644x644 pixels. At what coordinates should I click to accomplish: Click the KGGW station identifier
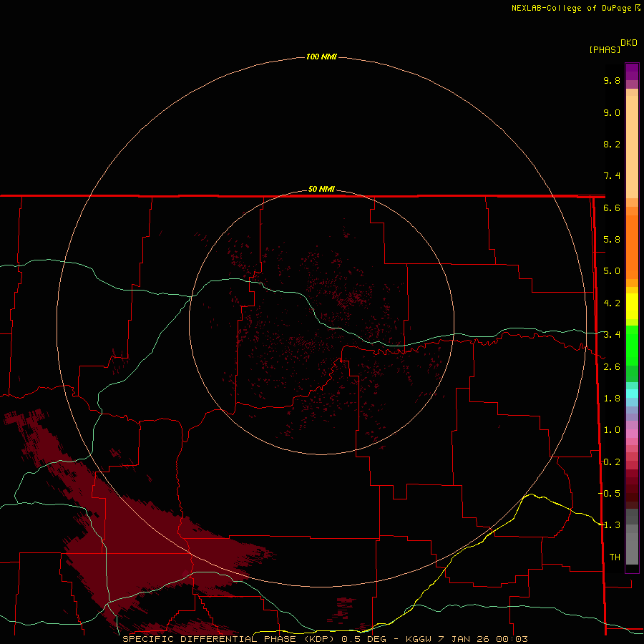coord(419,639)
